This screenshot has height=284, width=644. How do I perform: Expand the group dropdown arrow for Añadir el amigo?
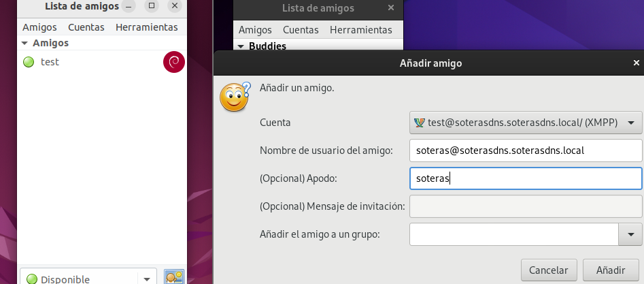pyautogui.click(x=630, y=234)
